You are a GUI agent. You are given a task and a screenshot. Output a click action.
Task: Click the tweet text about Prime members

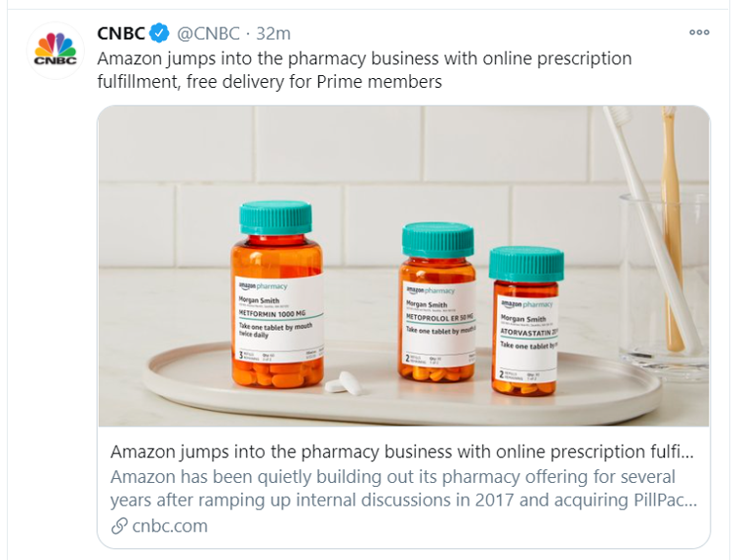coord(364,70)
